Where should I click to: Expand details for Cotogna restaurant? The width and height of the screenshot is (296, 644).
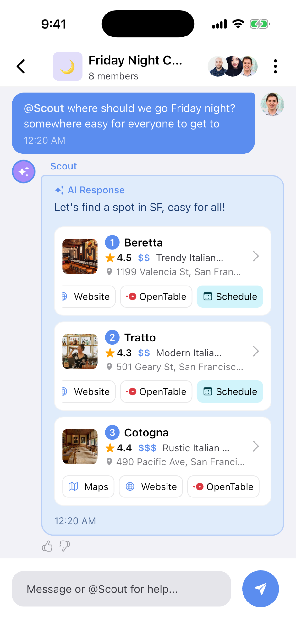pyautogui.click(x=256, y=446)
